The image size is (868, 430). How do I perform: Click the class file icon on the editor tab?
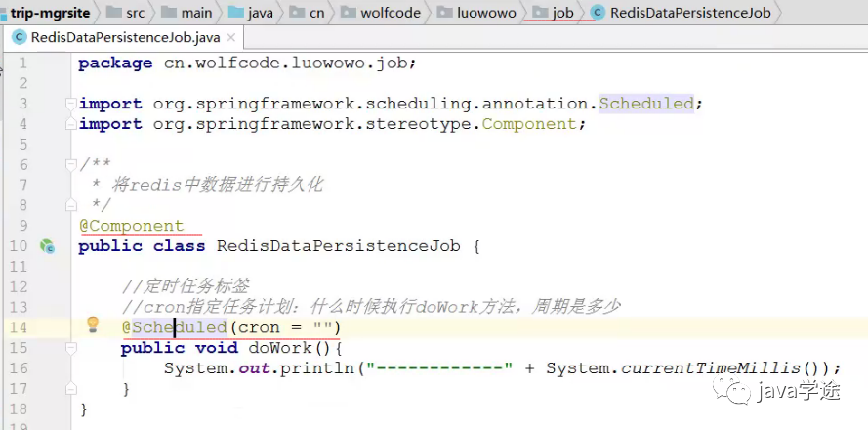tap(20, 38)
